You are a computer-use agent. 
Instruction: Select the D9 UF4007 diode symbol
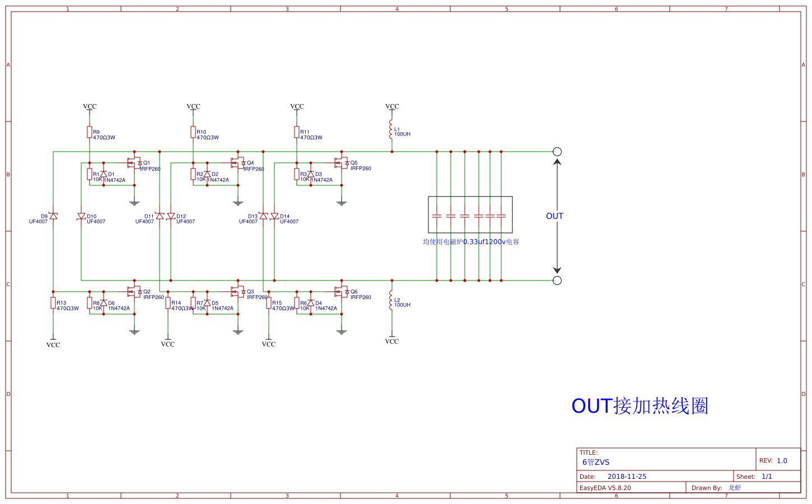tap(53, 216)
